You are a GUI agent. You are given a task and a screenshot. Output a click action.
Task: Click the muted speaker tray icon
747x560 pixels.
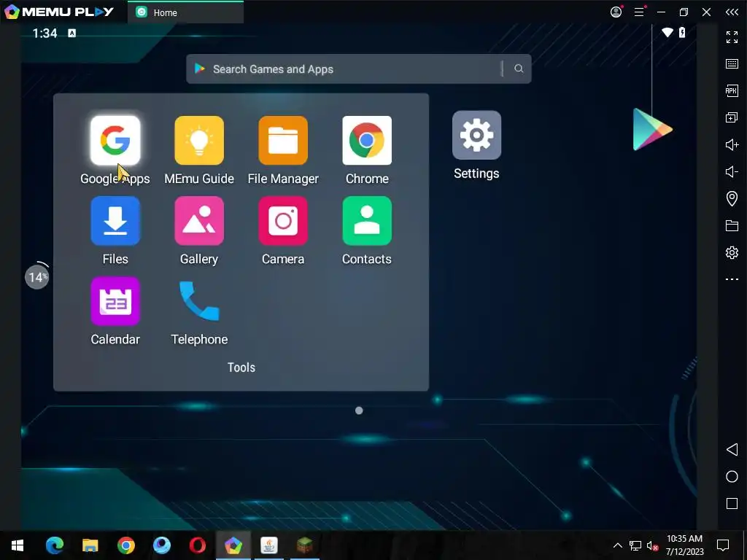pos(652,545)
